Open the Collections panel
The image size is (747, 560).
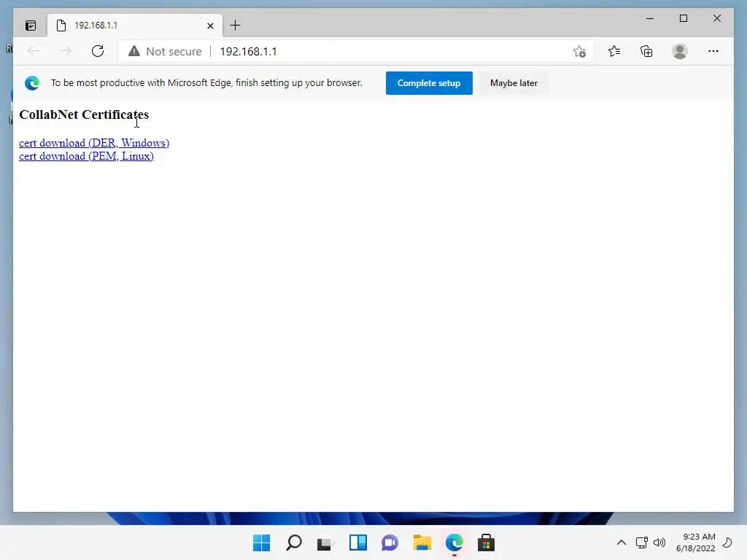click(x=646, y=51)
